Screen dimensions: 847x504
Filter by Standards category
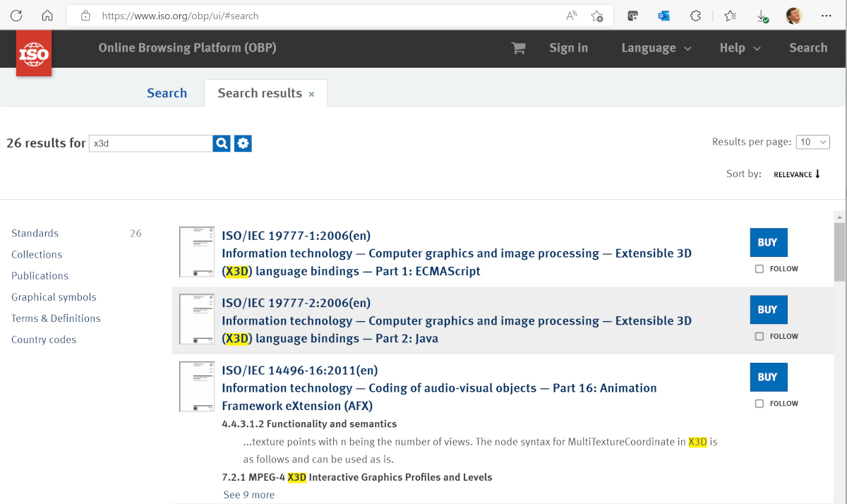pos(35,234)
